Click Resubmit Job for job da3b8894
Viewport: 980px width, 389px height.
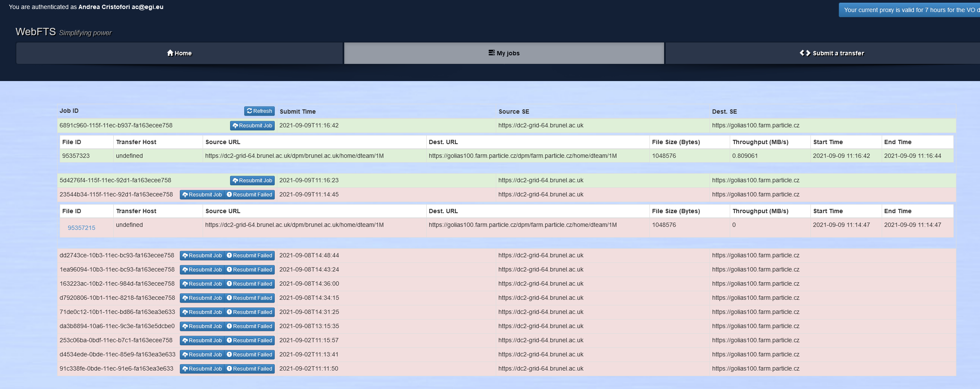202,326
